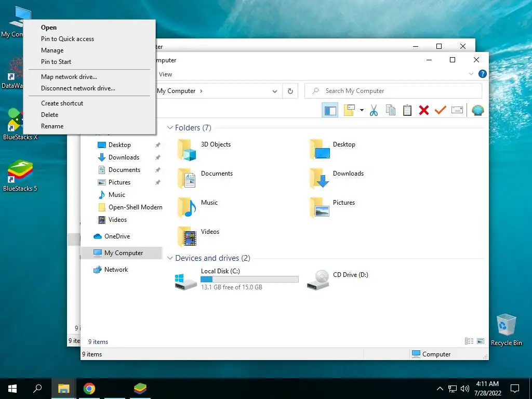Screen dimensions: 532x399
Task: Open the address bar history dropdown
Action: click(x=275, y=91)
